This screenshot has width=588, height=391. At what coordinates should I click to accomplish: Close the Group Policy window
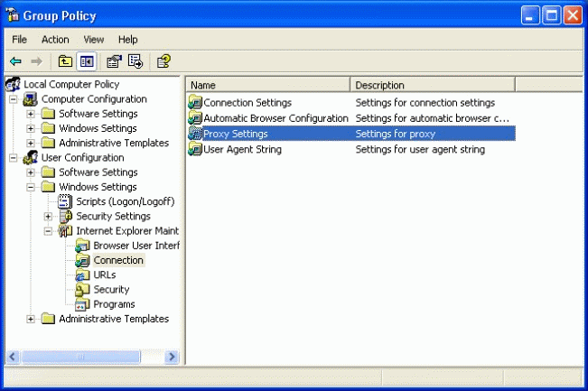click(x=573, y=15)
